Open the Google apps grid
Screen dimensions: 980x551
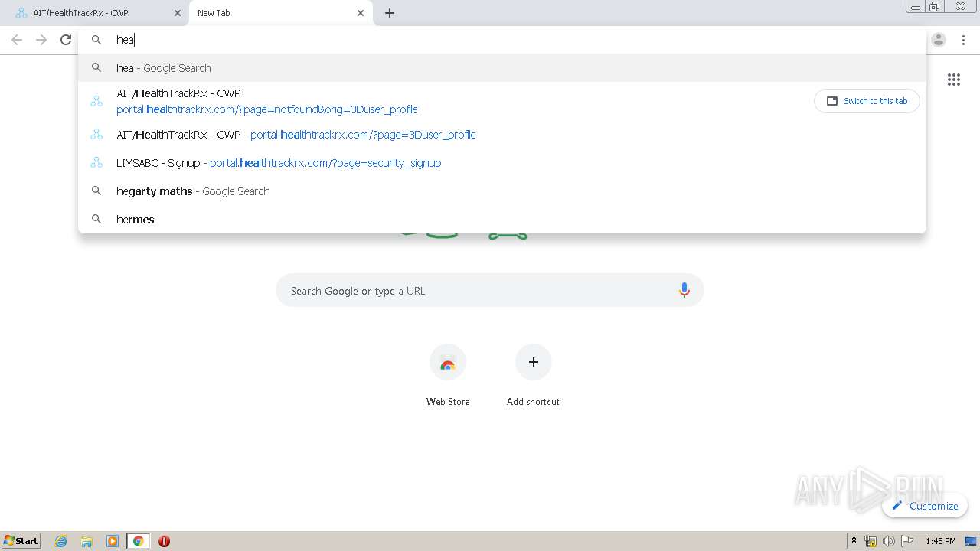pyautogui.click(x=954, y=80)
